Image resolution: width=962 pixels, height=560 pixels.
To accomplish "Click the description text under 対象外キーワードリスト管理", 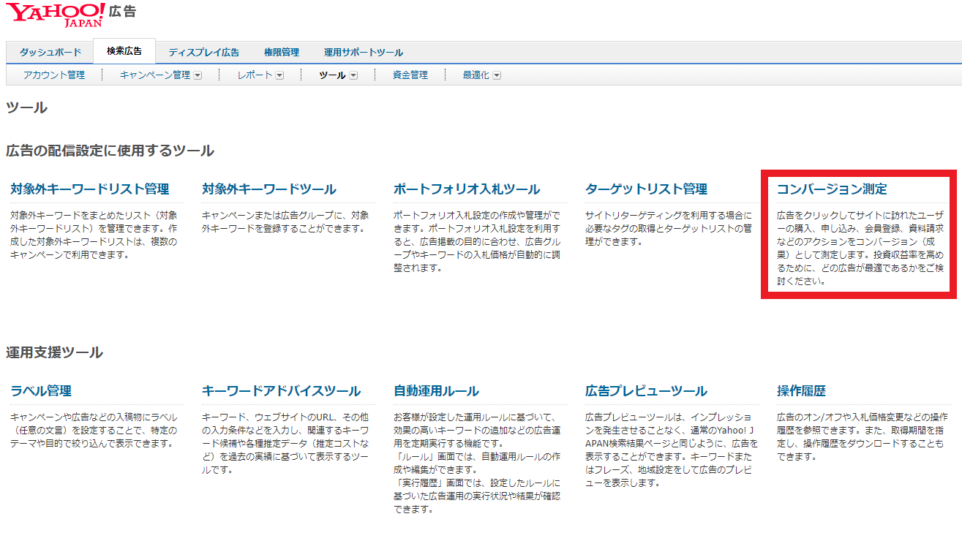I will [94, 235].
